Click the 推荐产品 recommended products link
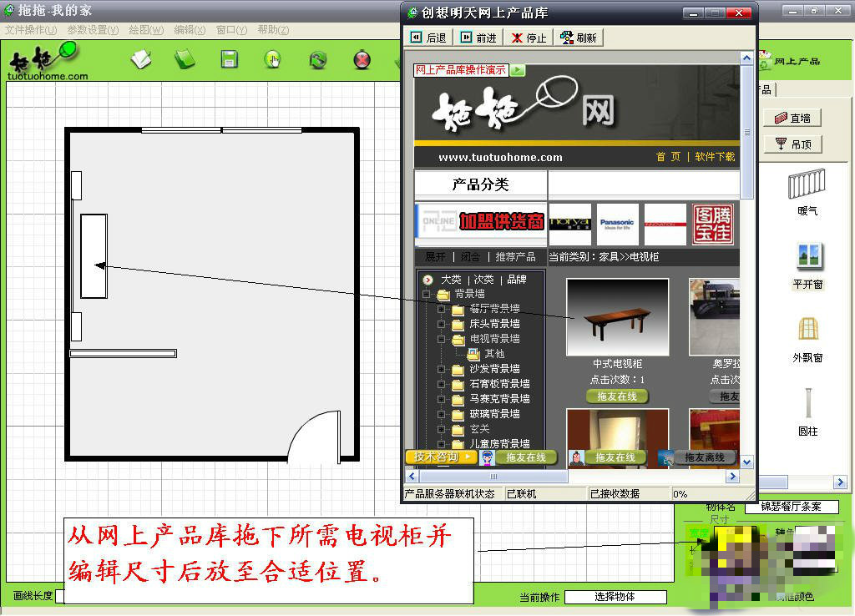This screenshot has height=616, width=855. (515, 257)
